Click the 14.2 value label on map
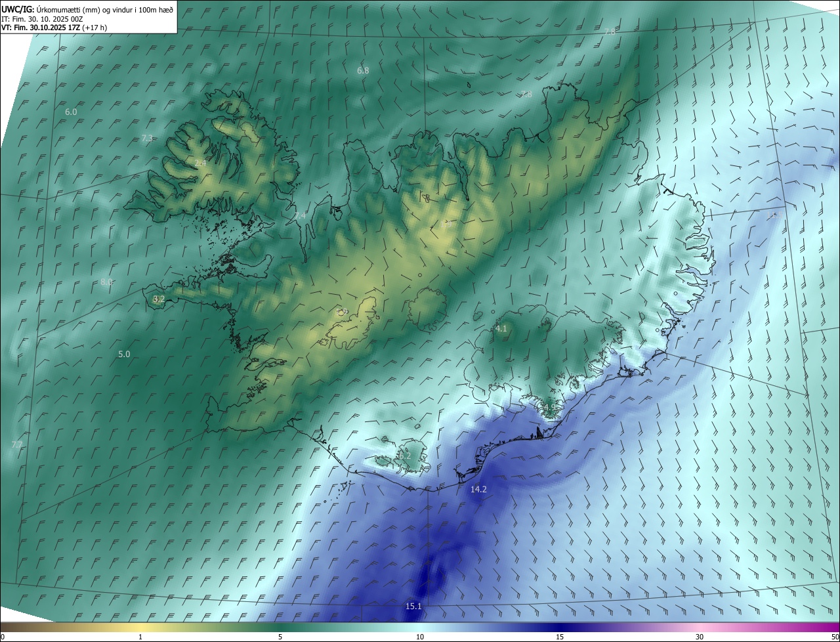The height and width of the screenshot is (642, 840). click(479, 490)
